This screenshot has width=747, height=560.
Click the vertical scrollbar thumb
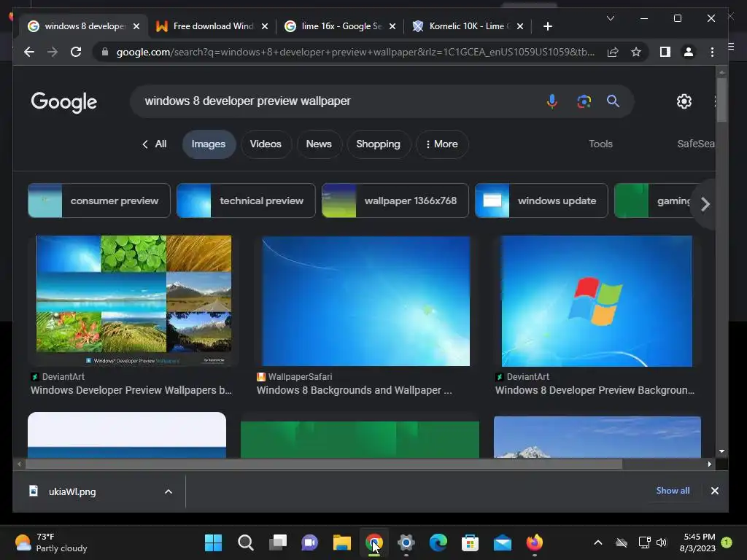[x=721, y=99]
